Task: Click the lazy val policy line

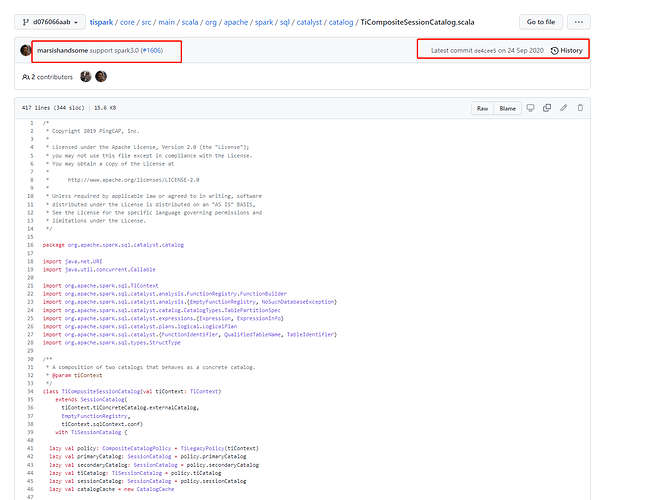Action: (154, 449)
